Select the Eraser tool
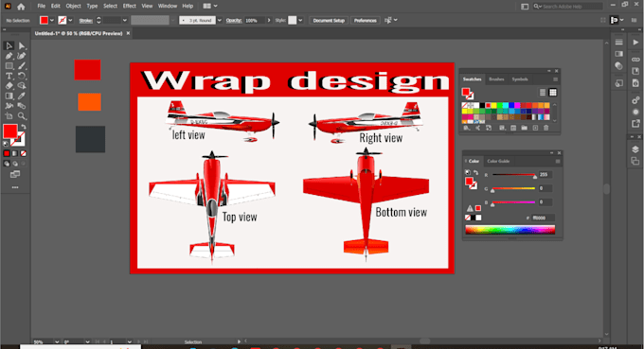This screenshot has width=644, height=349. click(9, 86)
